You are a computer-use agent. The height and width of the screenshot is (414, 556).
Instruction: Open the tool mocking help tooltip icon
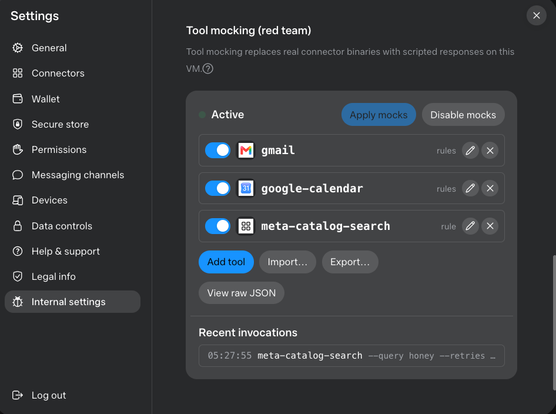tap(208, 68)
